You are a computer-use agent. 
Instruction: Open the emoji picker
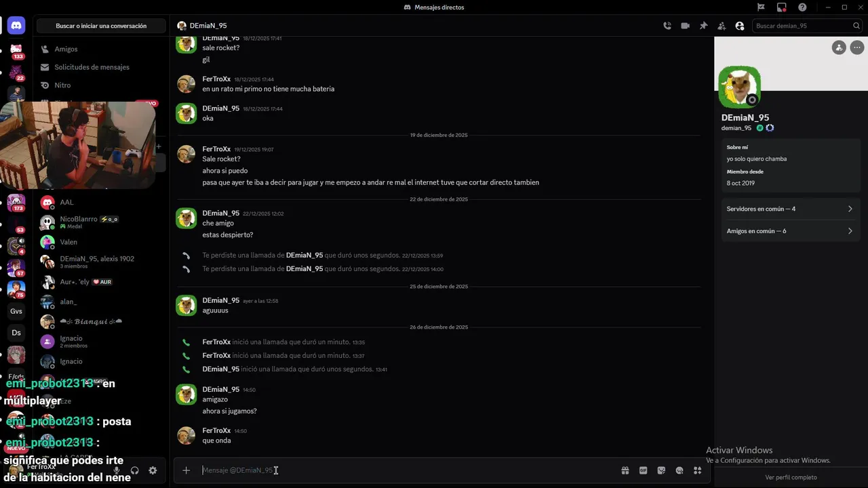point(679,470)
